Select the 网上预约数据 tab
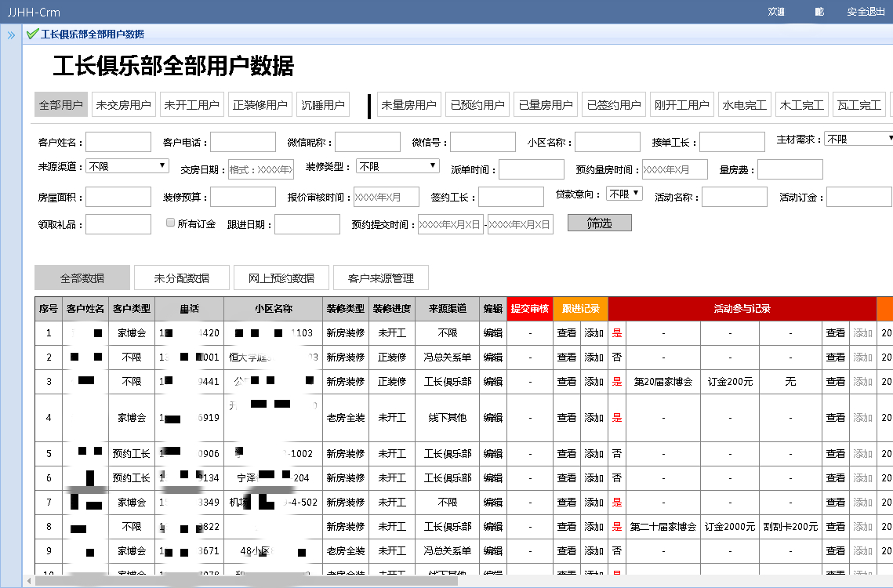This screenshot has height=588, width=893. click(x=281, y=278)
